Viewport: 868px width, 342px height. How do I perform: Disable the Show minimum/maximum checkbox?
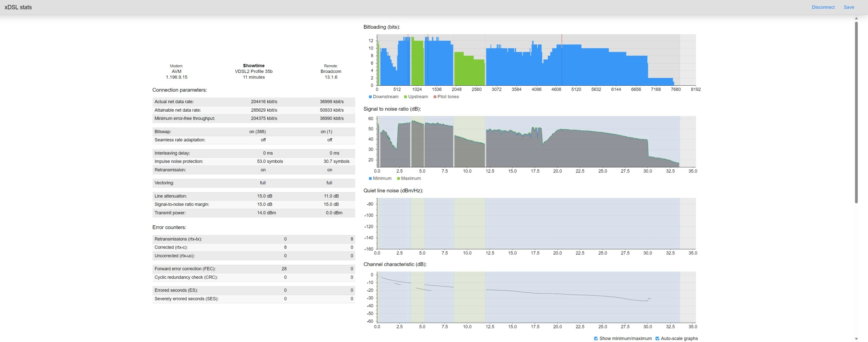(x=596, y=338)
